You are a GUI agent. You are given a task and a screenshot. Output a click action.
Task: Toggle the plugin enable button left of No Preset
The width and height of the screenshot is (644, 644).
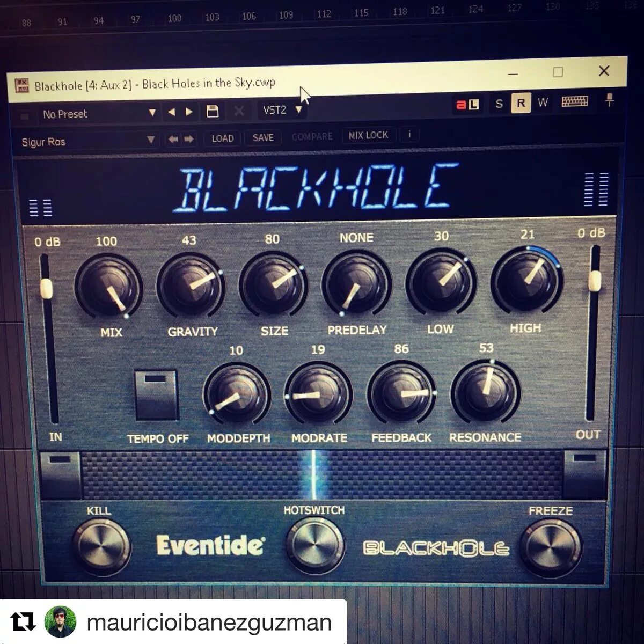24,115
